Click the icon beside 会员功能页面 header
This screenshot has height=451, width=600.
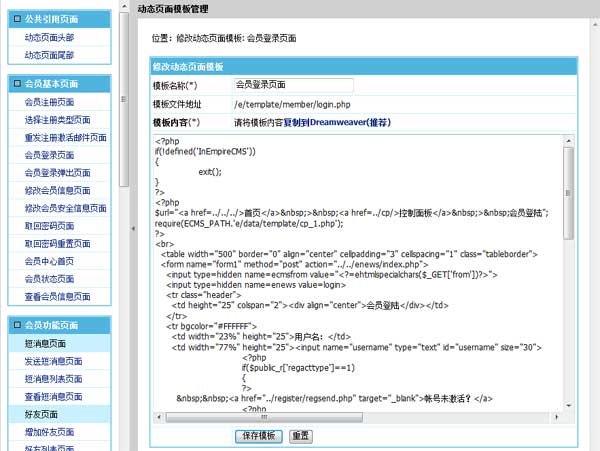(16, 326)
